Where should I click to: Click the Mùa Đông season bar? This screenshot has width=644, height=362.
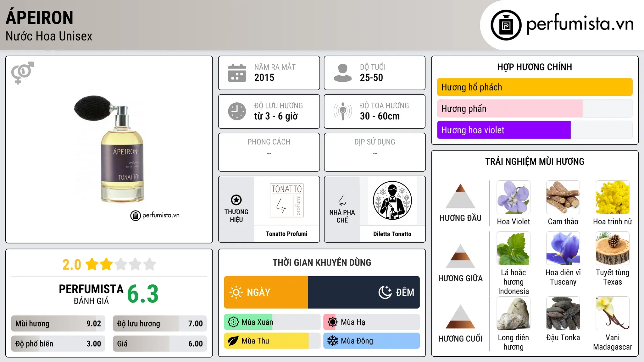371,341
